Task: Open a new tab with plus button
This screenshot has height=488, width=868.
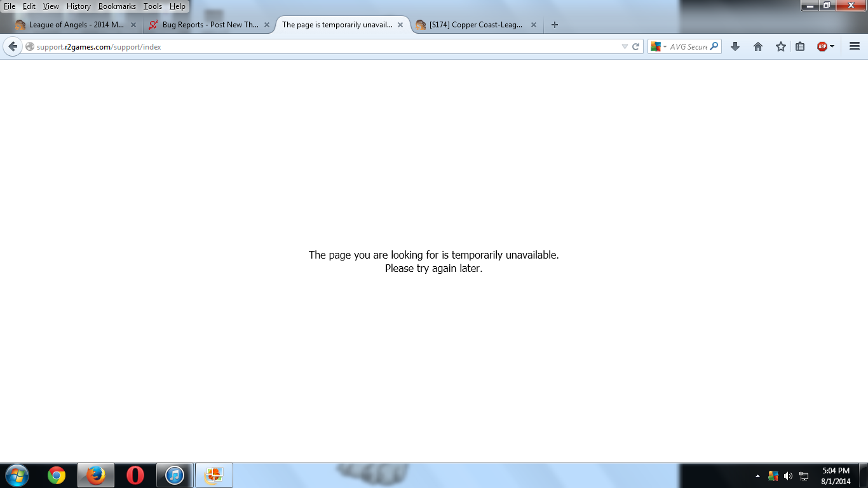Action: 555,25
